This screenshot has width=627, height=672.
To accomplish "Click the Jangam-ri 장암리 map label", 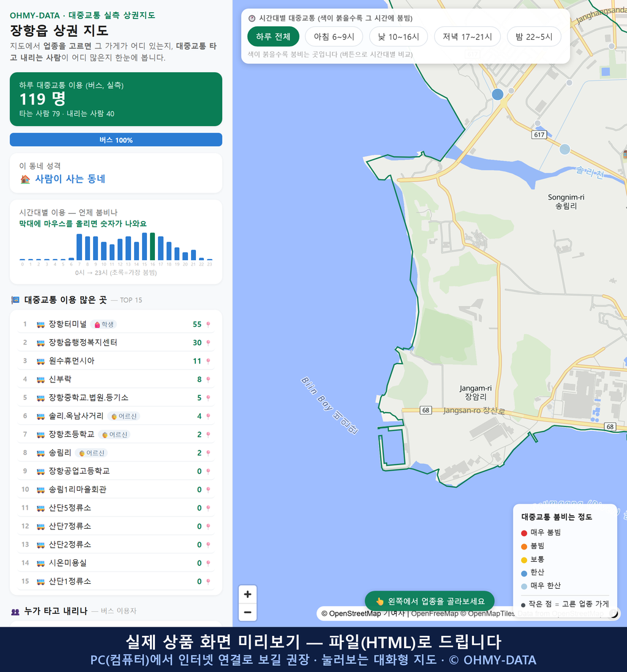I will pos(476,392).
